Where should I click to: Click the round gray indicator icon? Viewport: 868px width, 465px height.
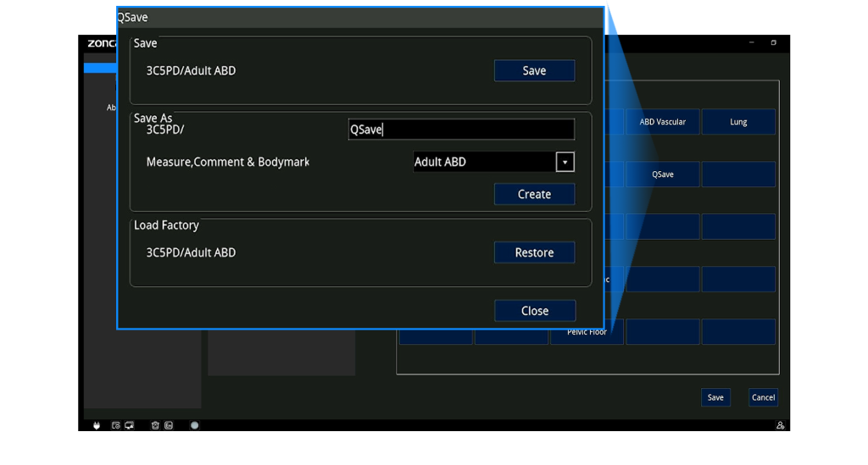click(x=194, y=425)
